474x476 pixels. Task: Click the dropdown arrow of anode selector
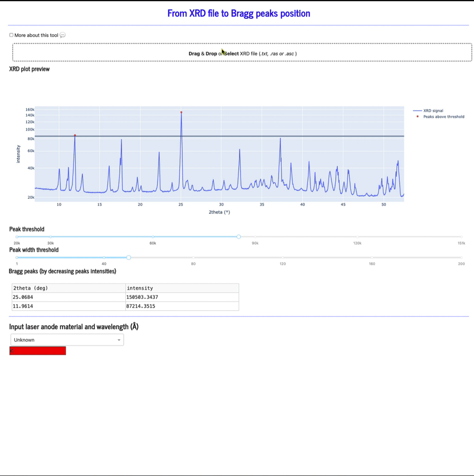pos(119,340)
